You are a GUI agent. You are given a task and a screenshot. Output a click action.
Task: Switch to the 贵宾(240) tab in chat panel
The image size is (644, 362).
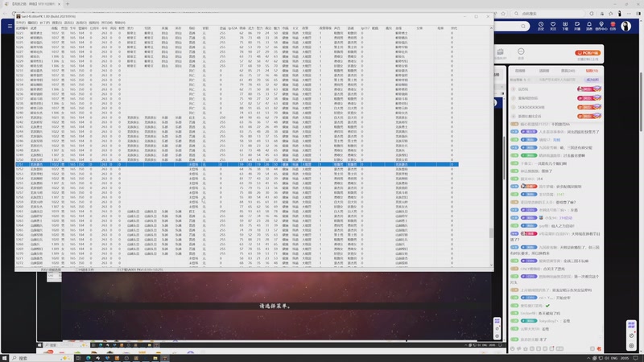(568, 71)
